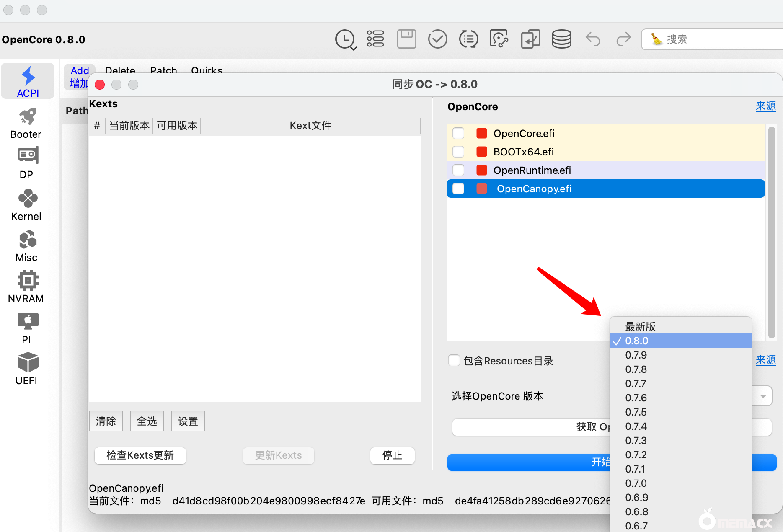783x532 pixels.
Task: Open the Booter section in sidebar
Action: point(26,123)
